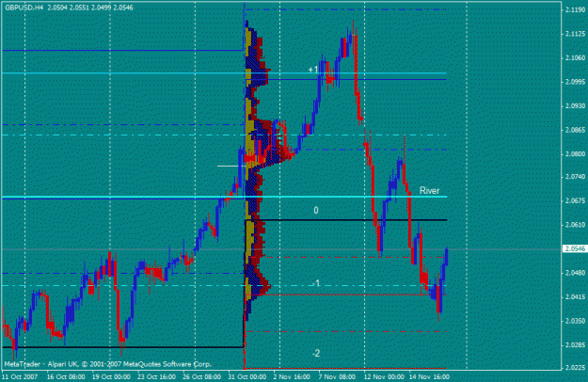588x382 pixels.
Task: Select the 31 Oct 00:00 time label
Action: 247,376
